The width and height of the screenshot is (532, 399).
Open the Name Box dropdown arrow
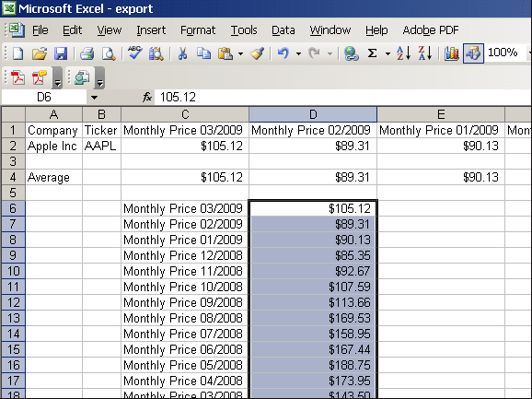tap(94, 98)
